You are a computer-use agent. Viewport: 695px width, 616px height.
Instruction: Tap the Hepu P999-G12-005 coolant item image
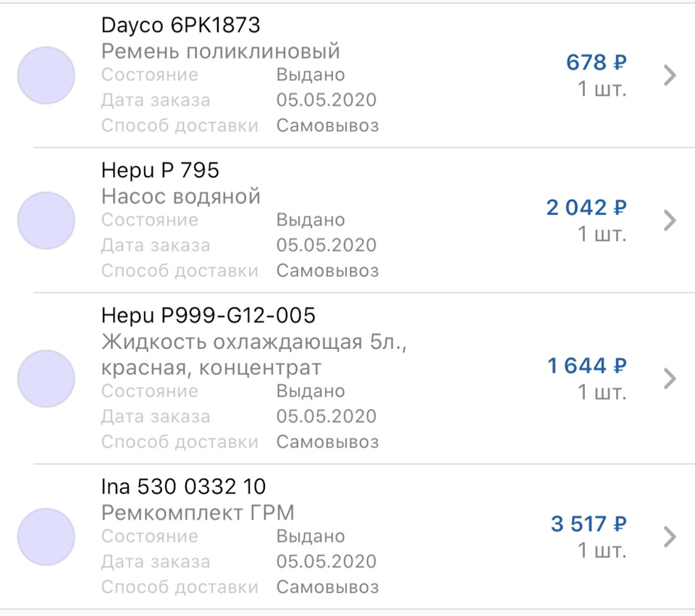click(x=46, y=379)
